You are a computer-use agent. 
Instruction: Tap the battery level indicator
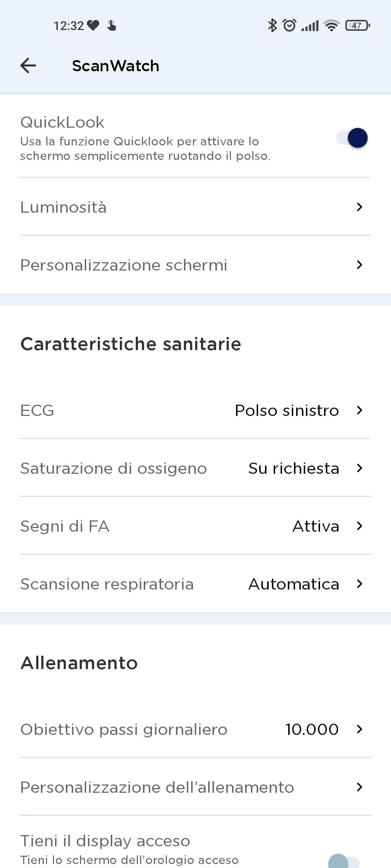(x=357, y=25)
